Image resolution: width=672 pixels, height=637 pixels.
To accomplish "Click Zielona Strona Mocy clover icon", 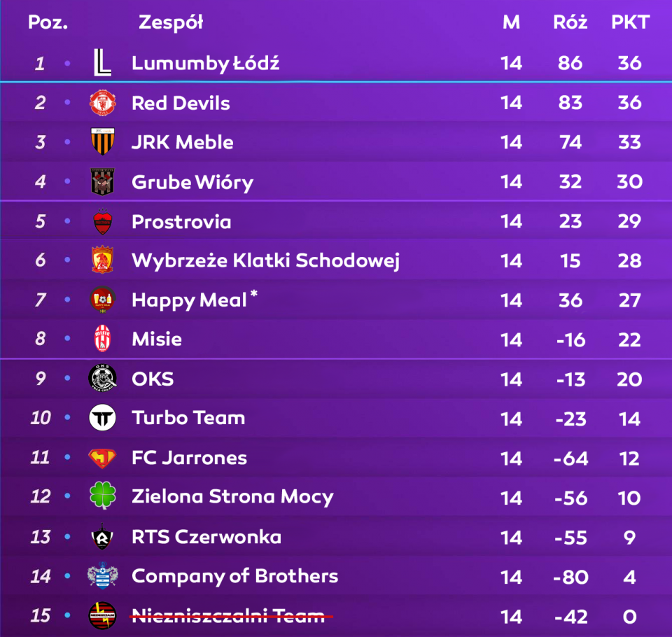I will pyautogui.click(x=102, y=496).
